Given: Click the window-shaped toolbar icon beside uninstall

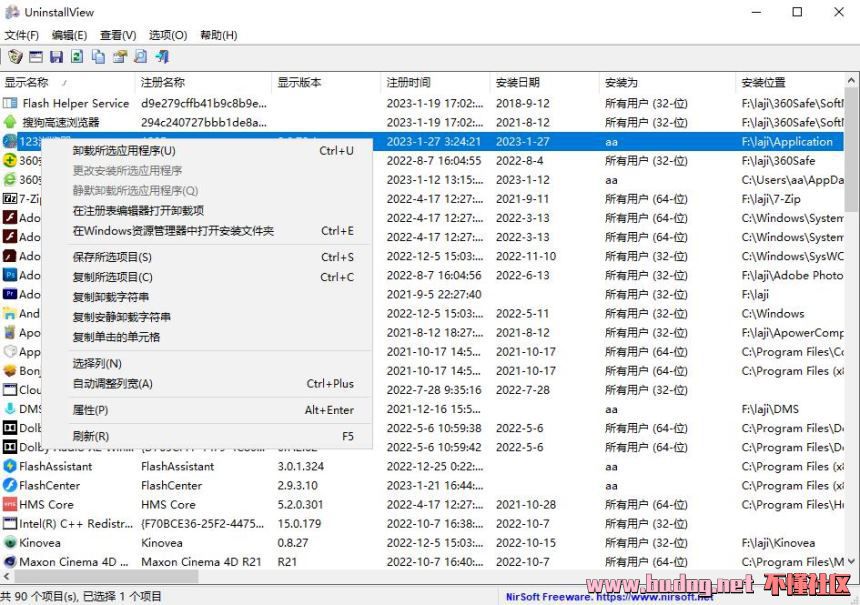Looking at the screenshot, I should pyautogui.click(x=36, y=56).
